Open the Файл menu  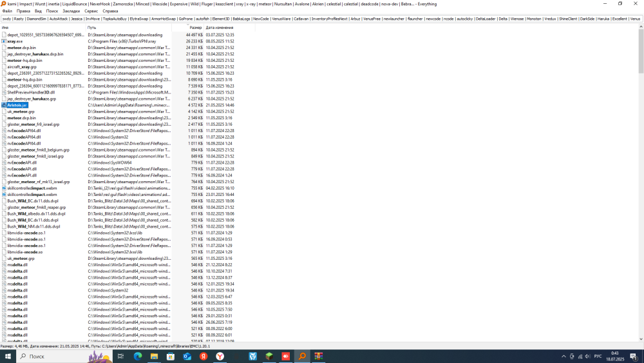[7, 11]
